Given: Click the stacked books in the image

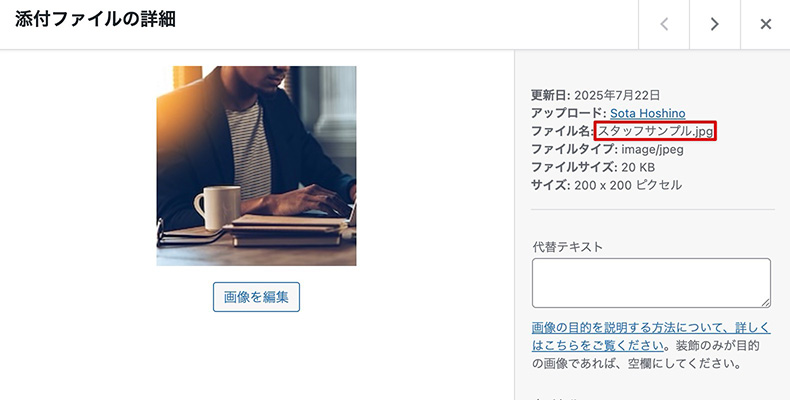Looking at the screenshot, I should click(287, 230).
